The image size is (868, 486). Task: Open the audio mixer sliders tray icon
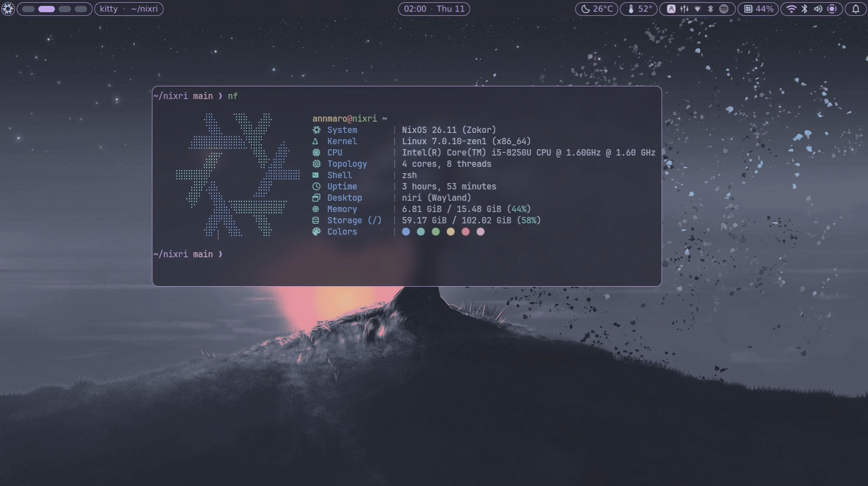coord(684,9)
